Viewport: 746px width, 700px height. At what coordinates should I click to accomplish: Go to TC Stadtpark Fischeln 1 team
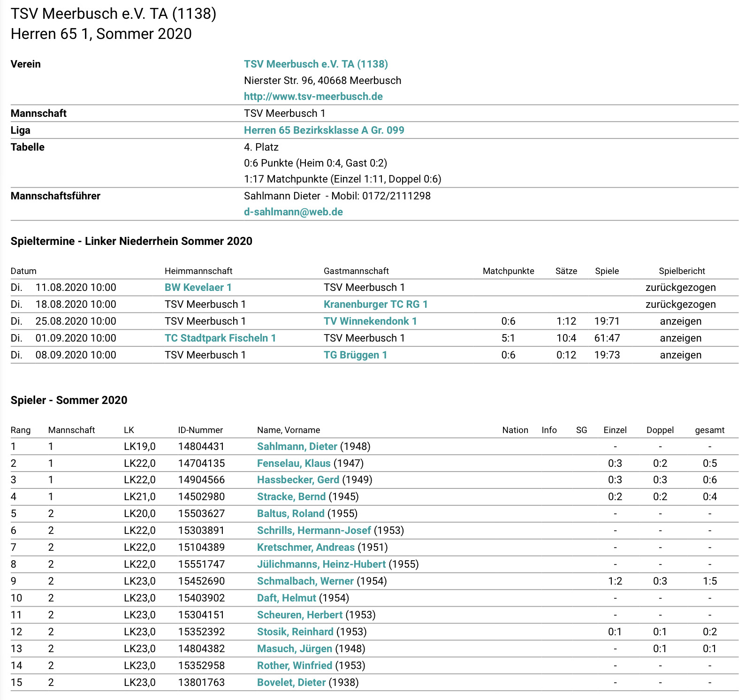[220, 338]
